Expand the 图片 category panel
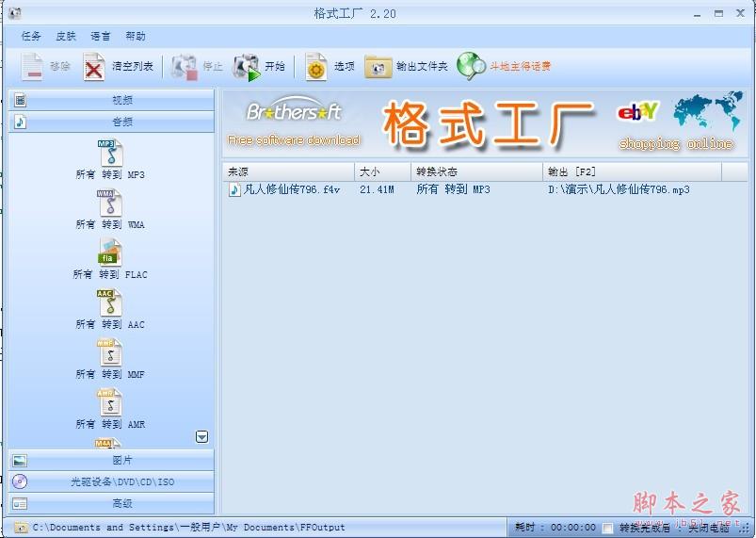The width and height of the screenshot is (756, 538). click(x=111, y=461)
